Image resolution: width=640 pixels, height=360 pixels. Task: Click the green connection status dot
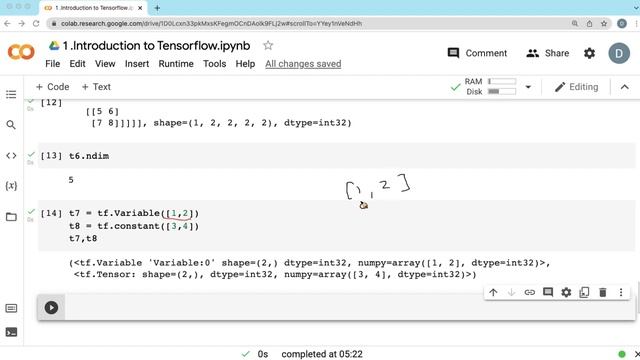point(622,354)
